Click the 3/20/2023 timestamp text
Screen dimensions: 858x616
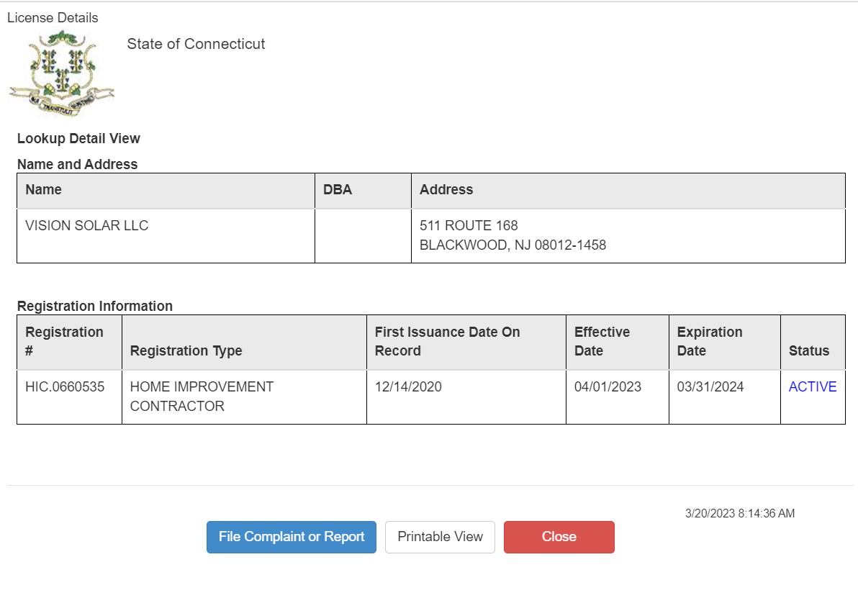[x=740, y=514]
